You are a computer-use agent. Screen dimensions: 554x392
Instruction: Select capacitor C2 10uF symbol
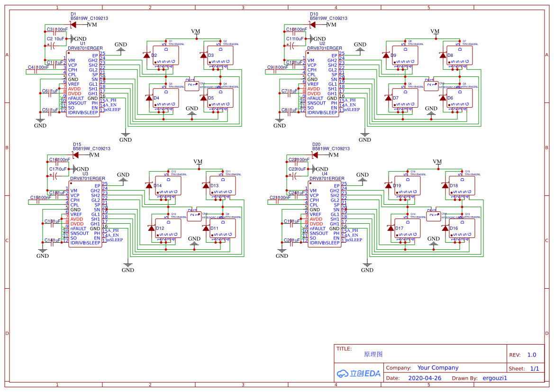click(54, 46)
